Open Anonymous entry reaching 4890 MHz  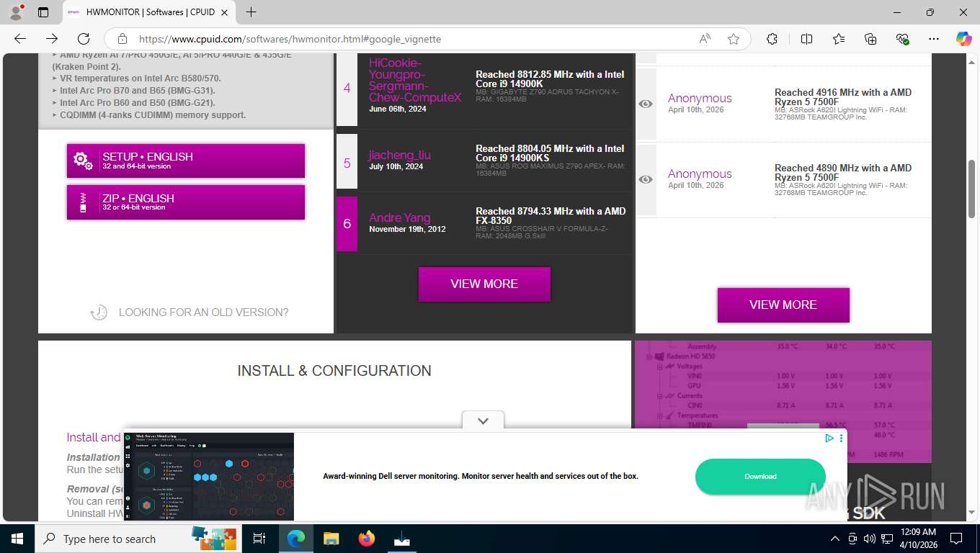(699, 174)
